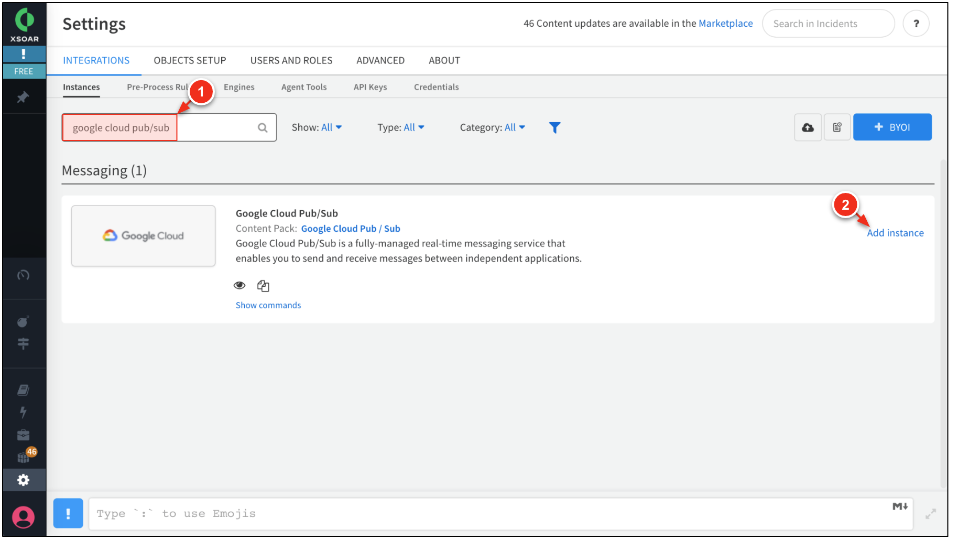Expand the Show: All dropdown
The width and height of the screenshot is (980, 539).
(x=317, y=127)
